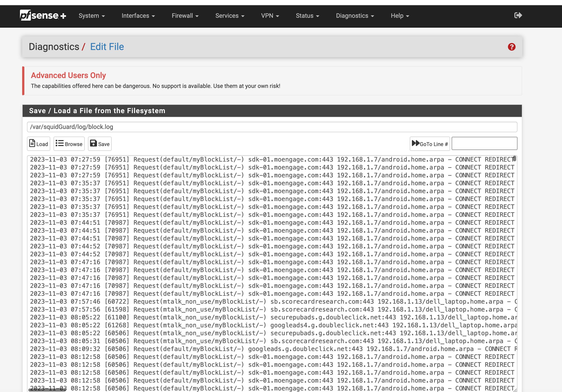Screen dimensions: 562x392
Task: Expand the Help dropdown menu
Action: point(400,16)
